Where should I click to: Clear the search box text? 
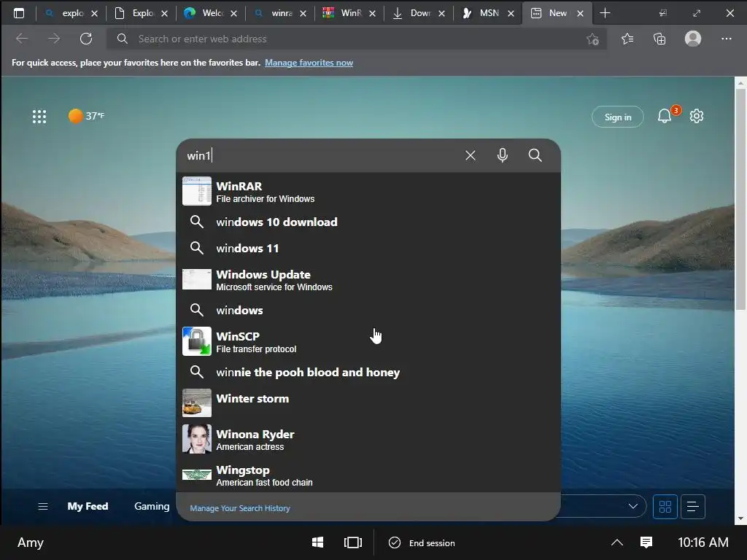(471, 155)
